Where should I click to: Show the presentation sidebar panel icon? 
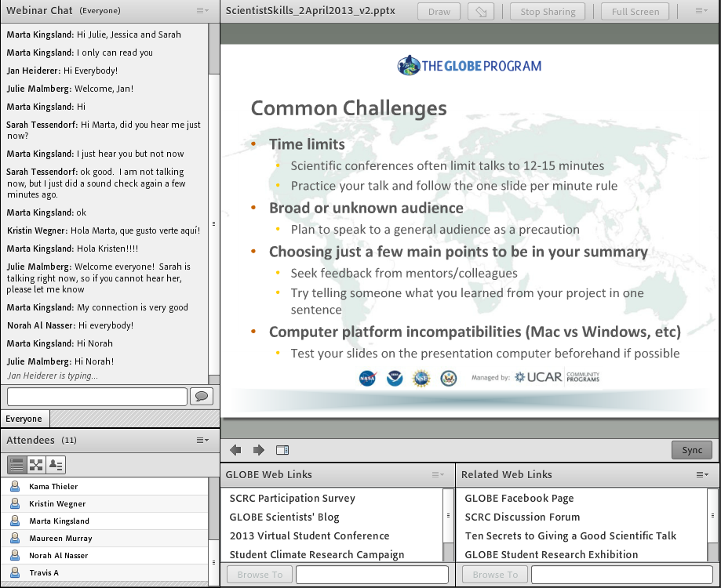[282, 450]
